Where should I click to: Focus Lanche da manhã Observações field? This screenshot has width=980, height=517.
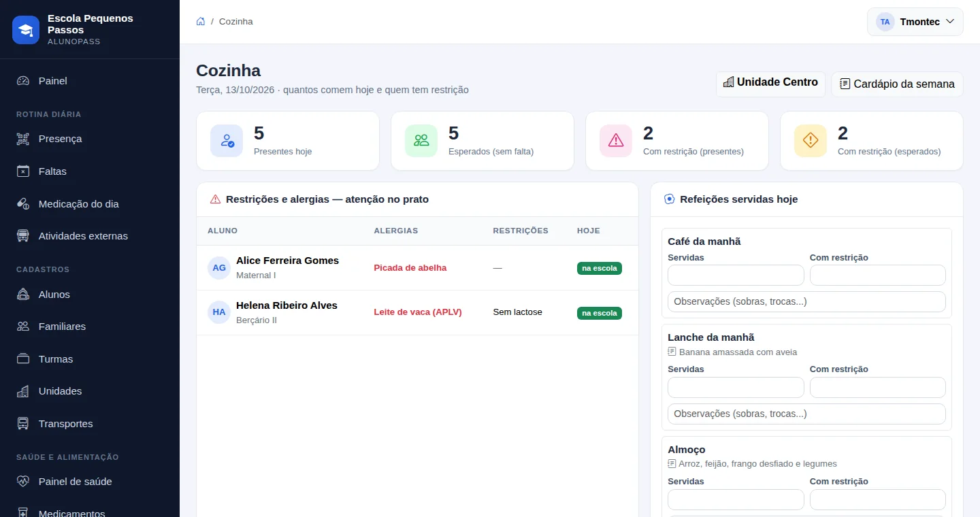806,414
